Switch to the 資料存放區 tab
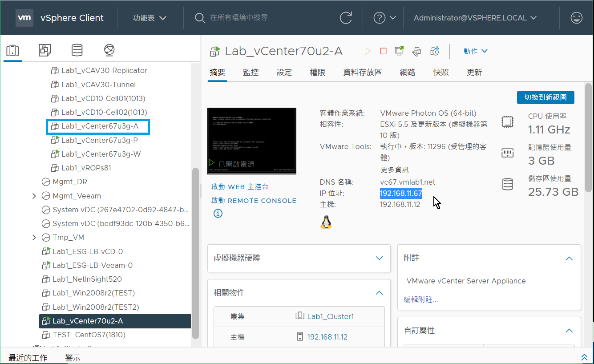Viewport: 594px width, 364px height. [363, 73]
